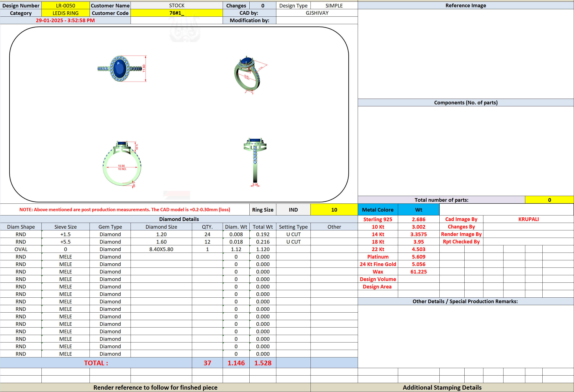Click the Metal Colore header cell
Image resolution: width=574 pixels, height=392 pixels.
(x=378, y=210)
